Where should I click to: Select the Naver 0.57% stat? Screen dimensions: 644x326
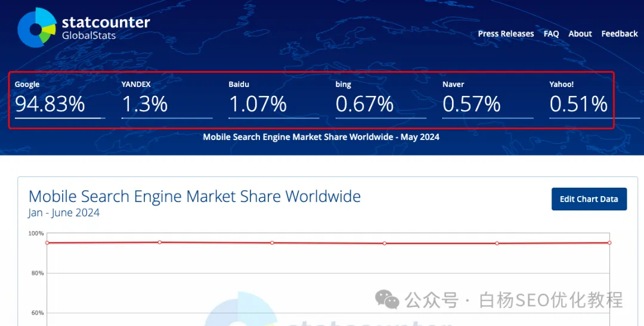click(488, 99)
